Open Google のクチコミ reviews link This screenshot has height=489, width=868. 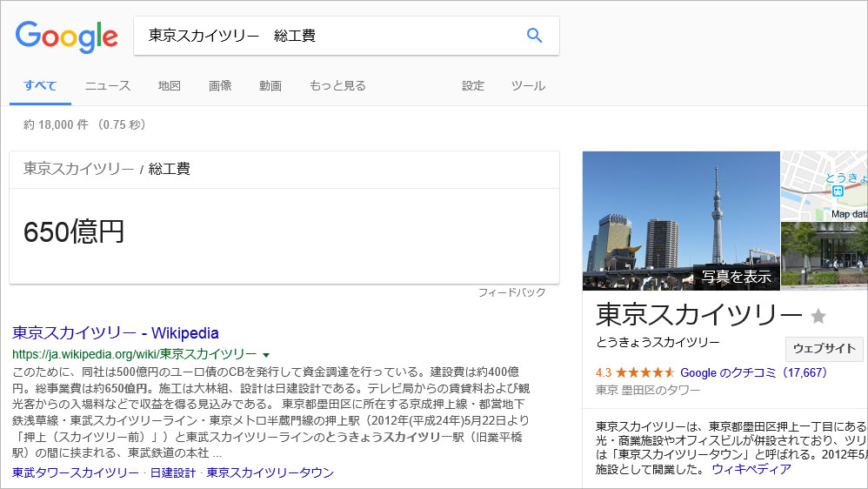click(753, 372)
